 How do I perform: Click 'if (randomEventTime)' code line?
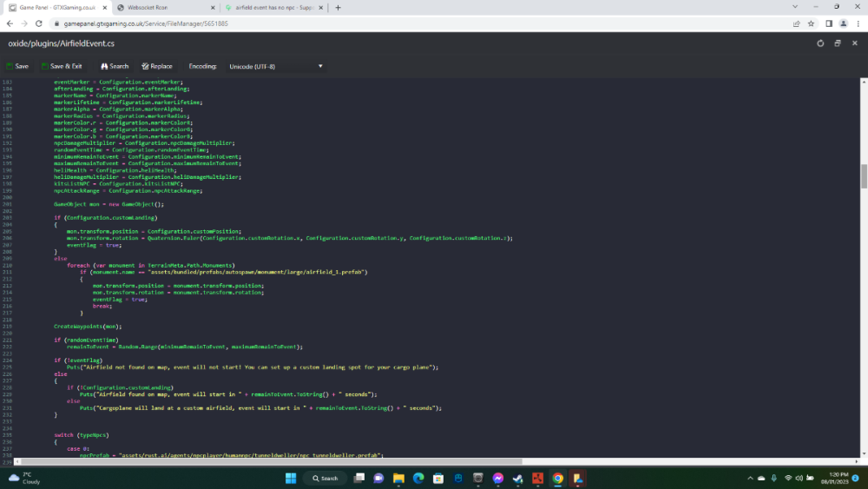[x=86, y=340]
